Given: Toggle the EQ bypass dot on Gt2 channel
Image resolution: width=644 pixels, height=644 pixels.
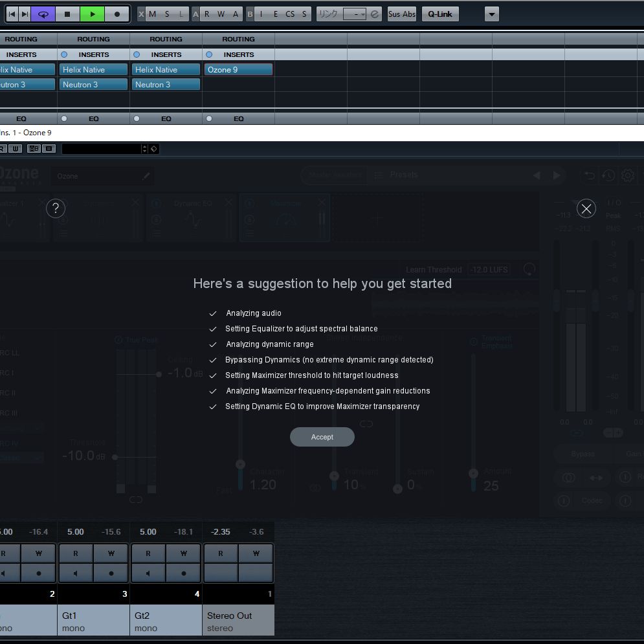Looking at the screenshot, I should [x=137, y=118].
